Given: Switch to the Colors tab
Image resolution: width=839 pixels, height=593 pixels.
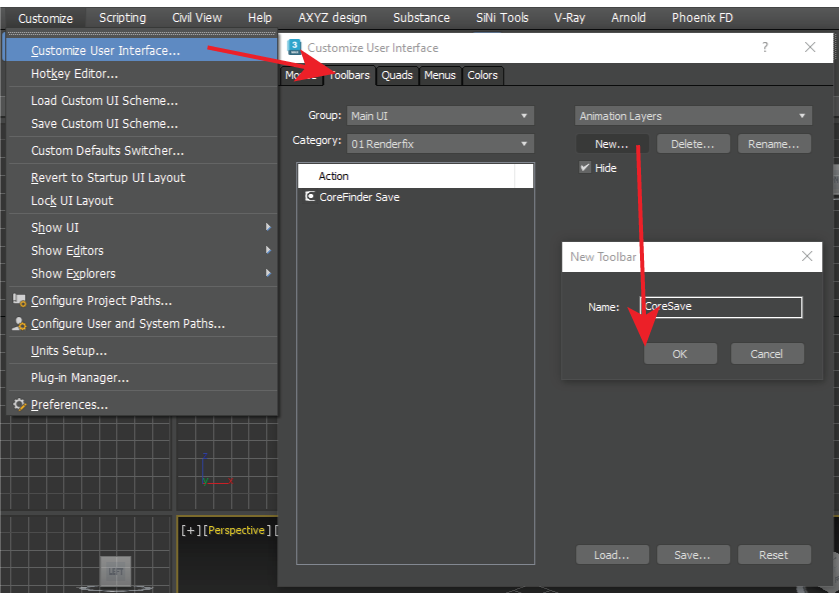Looking at the screenshot, I should tap(483, 75).
